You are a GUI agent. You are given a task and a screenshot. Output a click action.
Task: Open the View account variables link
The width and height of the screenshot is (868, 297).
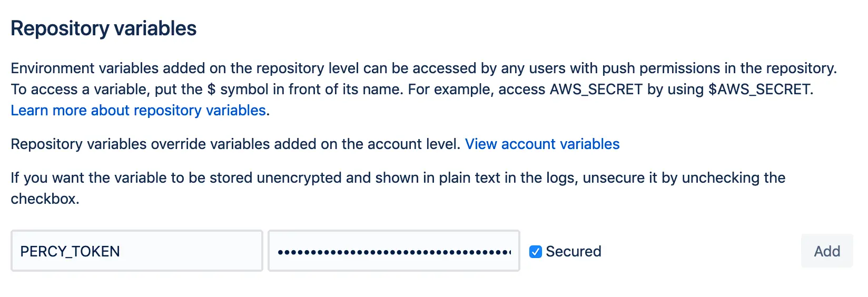[542, 144]
